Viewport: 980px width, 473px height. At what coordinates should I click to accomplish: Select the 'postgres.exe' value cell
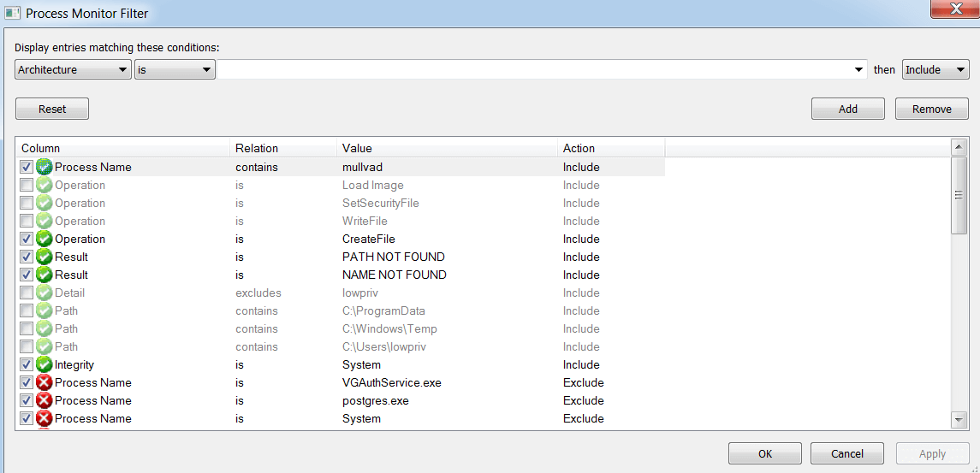(x=376, y=400)
